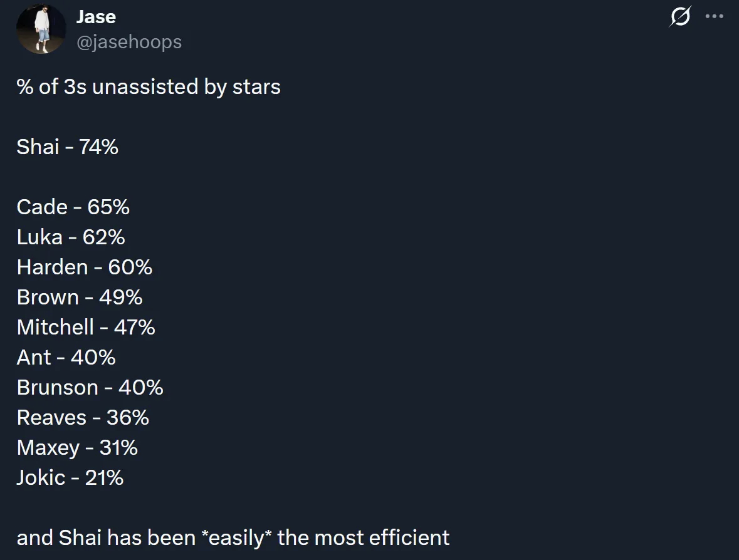
Task: Click the 'Brunson - 40%' line
Action: click(90, 387)
